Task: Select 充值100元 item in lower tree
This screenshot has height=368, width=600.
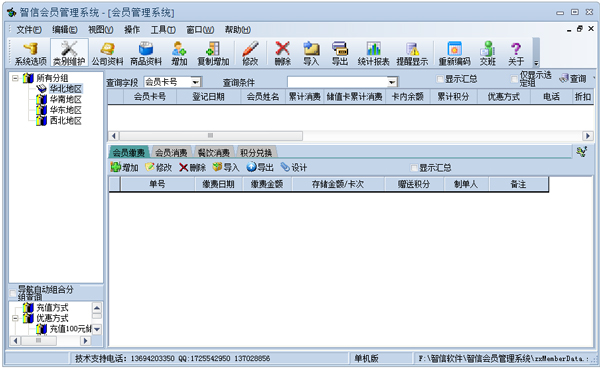Action: pos(70,329)
